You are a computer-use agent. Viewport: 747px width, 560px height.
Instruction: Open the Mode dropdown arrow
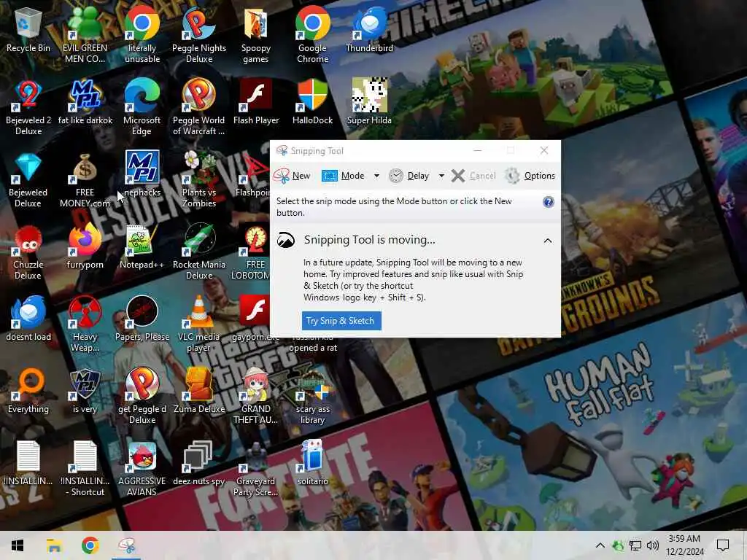(x=376, y=176)
